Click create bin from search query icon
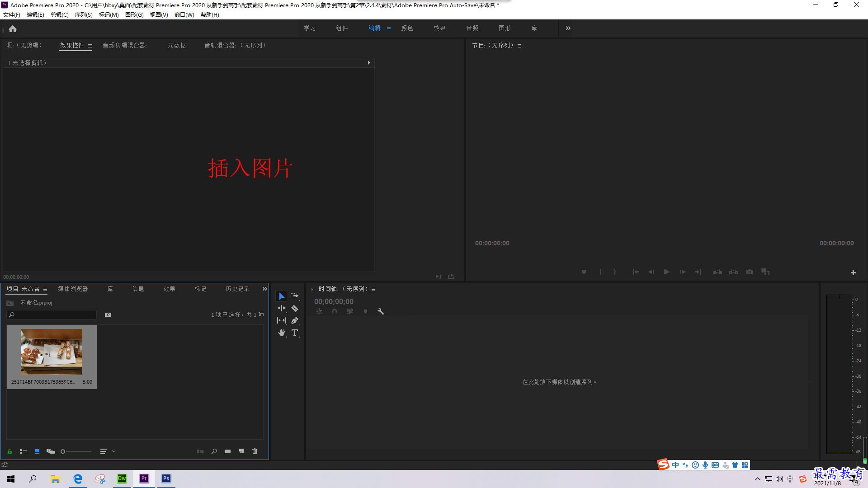Image resolution: width=868 pixels, height=488 pixels. 108,314
